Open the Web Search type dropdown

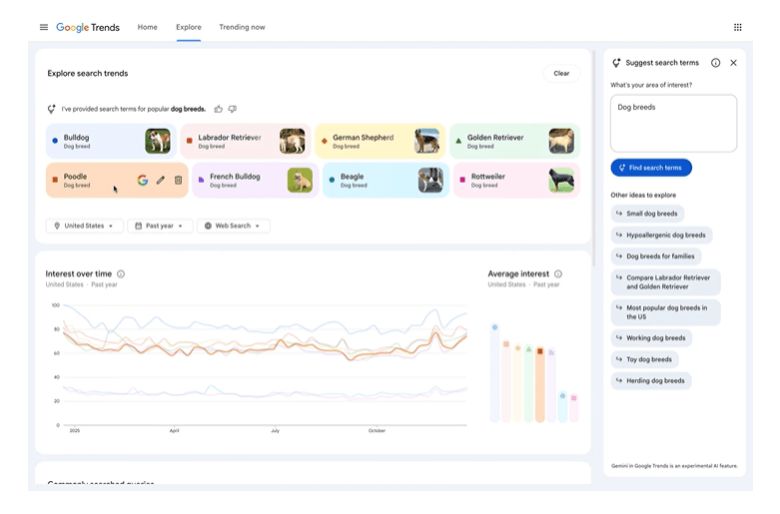click(233, 226)
